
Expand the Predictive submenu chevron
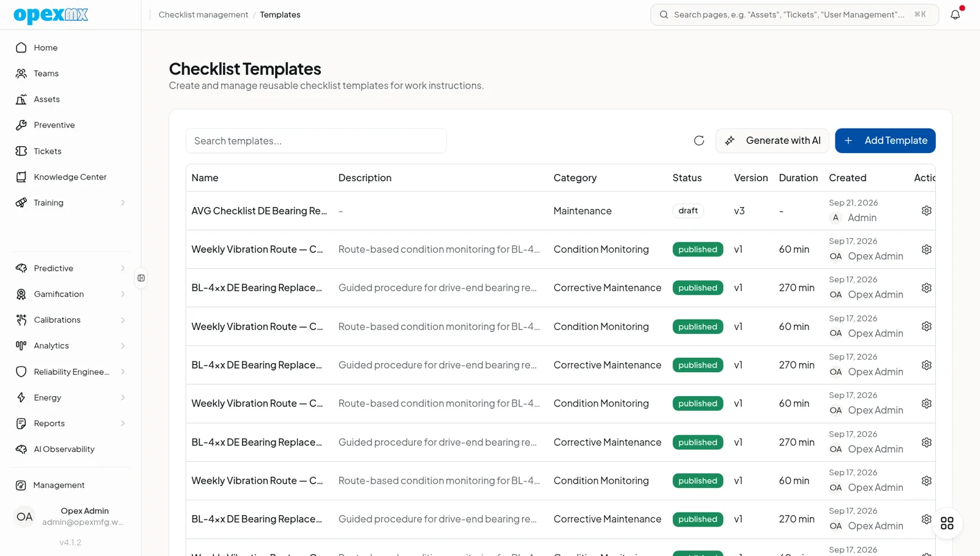pyautogui.click(x=123, y=268)
